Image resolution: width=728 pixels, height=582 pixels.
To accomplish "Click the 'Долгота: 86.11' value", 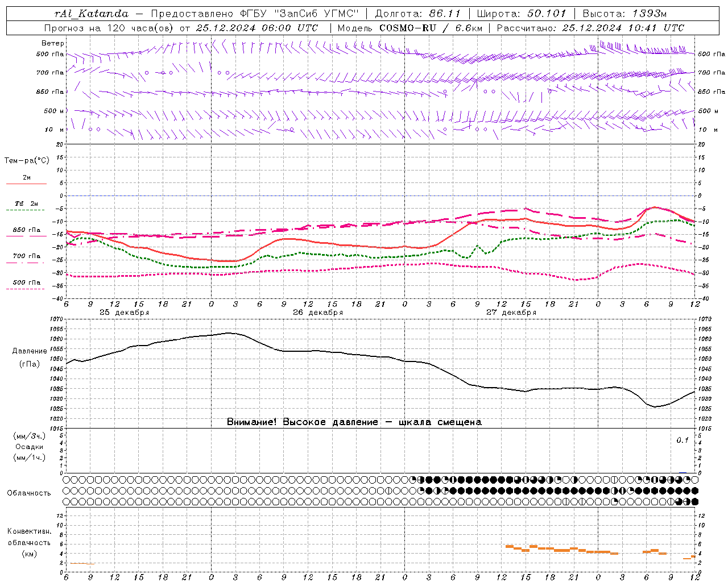I will pos(418,14).
